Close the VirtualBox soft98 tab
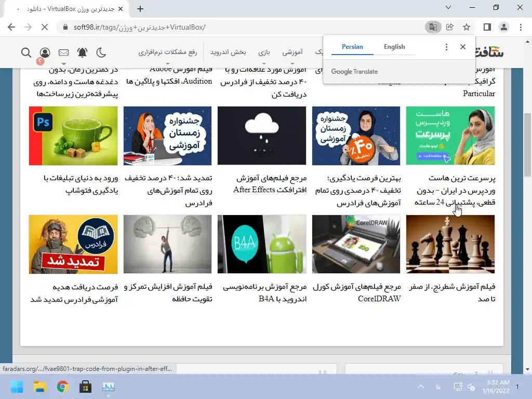This screenshot has height=399, width=532. 121,9
